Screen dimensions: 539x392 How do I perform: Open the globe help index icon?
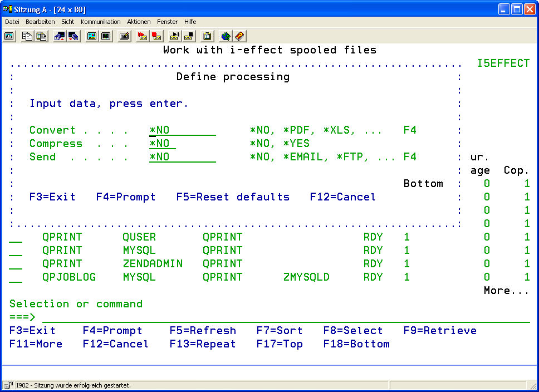coord(226,36)
